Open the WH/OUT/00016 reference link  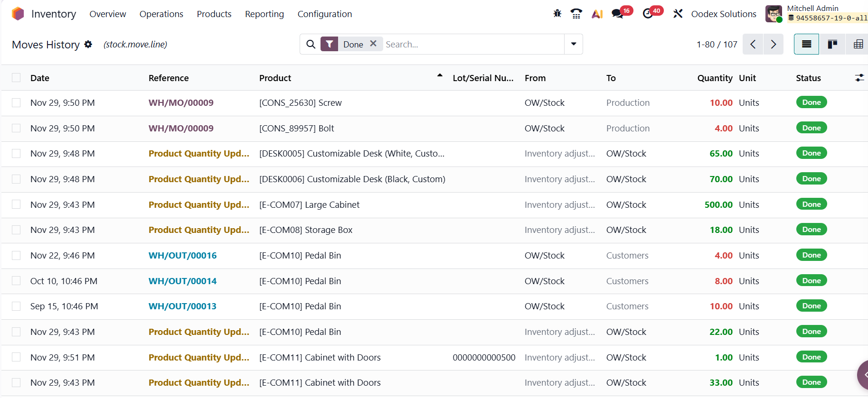(182, 255)
